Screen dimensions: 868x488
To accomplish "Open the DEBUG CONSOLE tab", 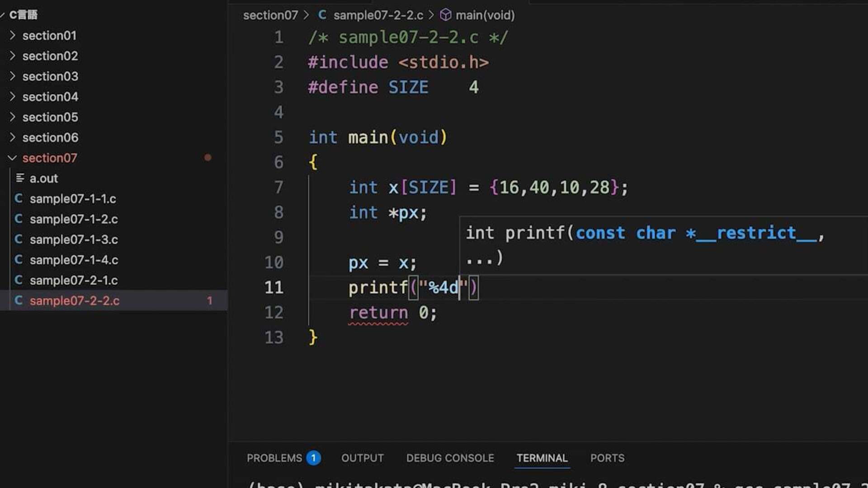I will (450, 458).
